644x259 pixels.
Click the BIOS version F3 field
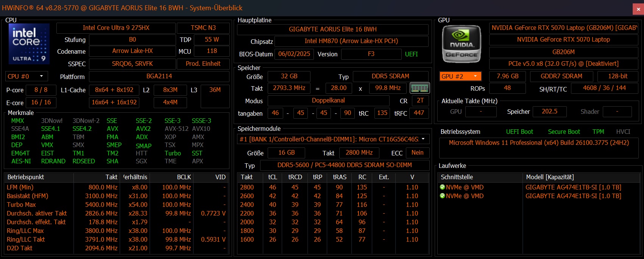click(x=371, y=54)
